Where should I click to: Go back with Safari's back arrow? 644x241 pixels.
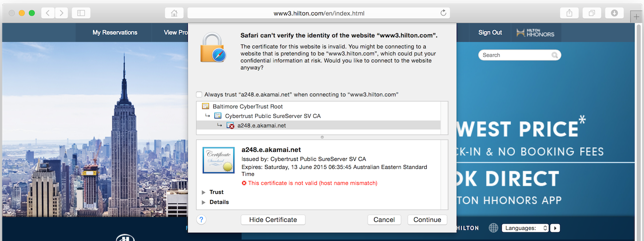(48, 13)
